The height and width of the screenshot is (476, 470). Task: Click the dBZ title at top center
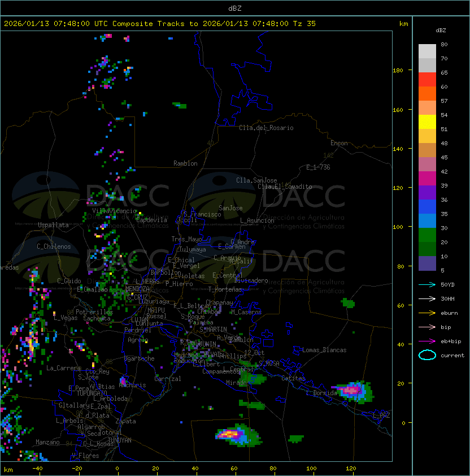[235, 8]
